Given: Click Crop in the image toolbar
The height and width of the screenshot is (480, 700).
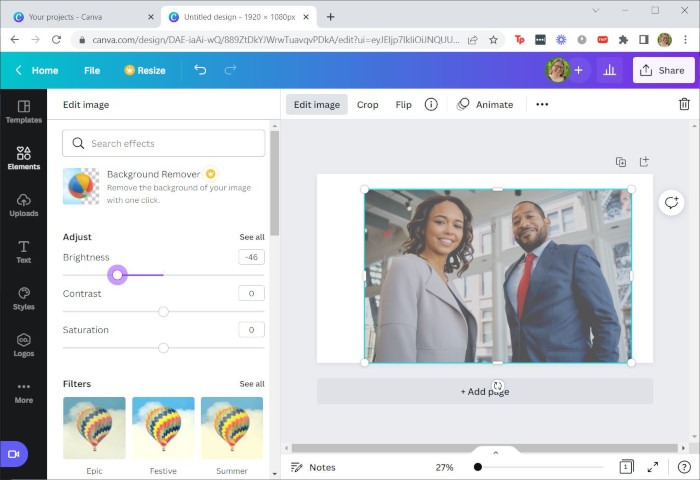Looking at the screenshot, I should [x=367, y=104].
